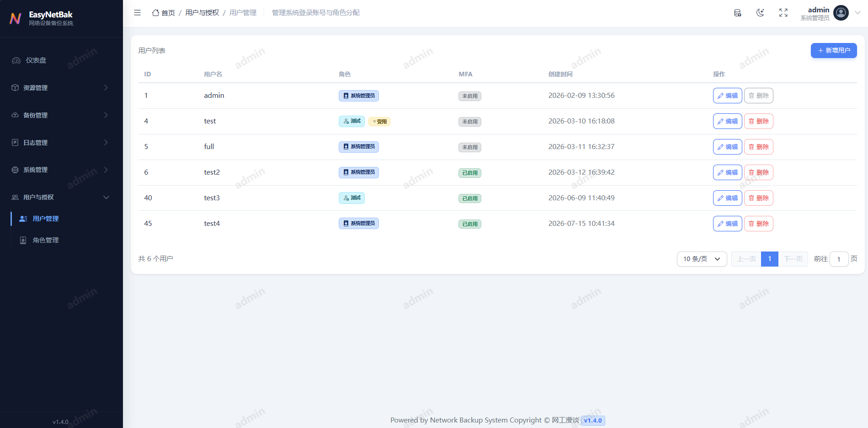Edit the test2 user
Viewport: 868px width, 428px height.
point(727,172)
